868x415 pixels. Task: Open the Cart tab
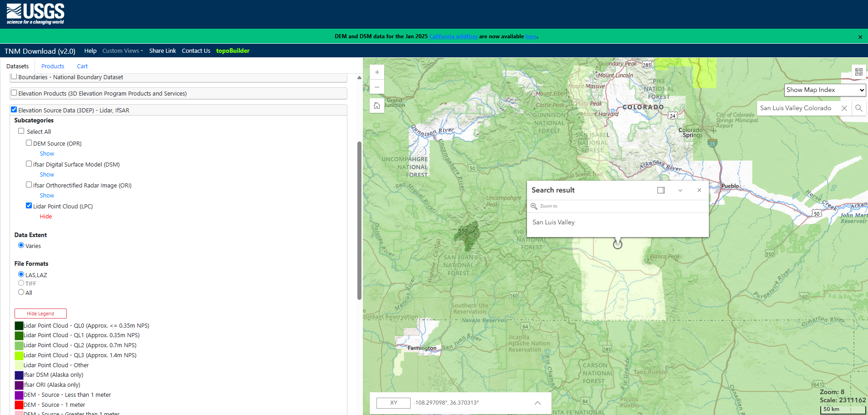click(82, 66)
